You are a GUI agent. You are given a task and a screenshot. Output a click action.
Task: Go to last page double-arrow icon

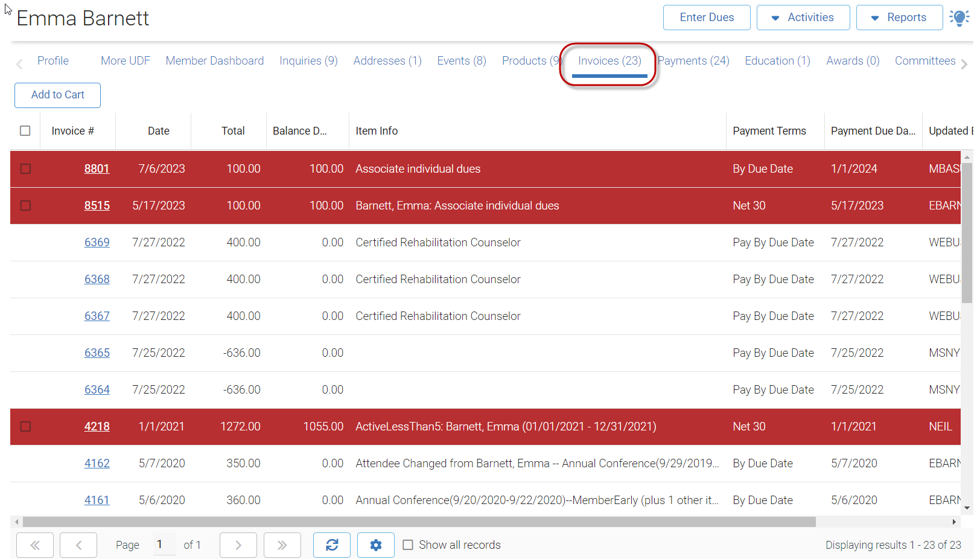tap(282, 545)
